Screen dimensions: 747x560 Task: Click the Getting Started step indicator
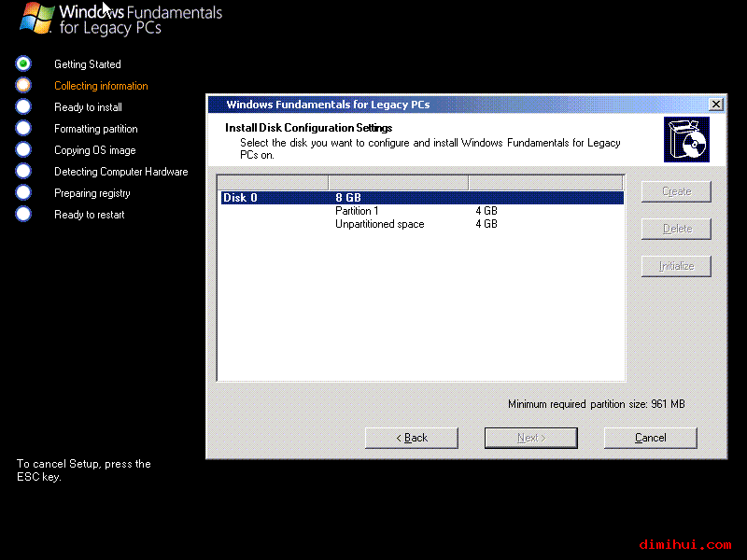pos(23,63)
